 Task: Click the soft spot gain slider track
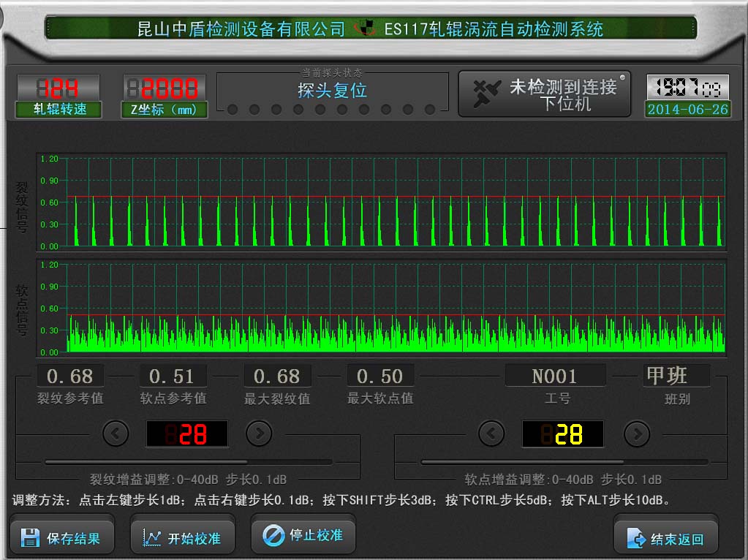(x=564, y=462)
